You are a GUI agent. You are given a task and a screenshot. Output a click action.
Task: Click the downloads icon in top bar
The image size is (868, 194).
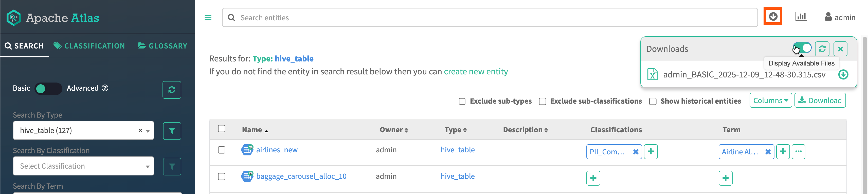pos(773,17)
